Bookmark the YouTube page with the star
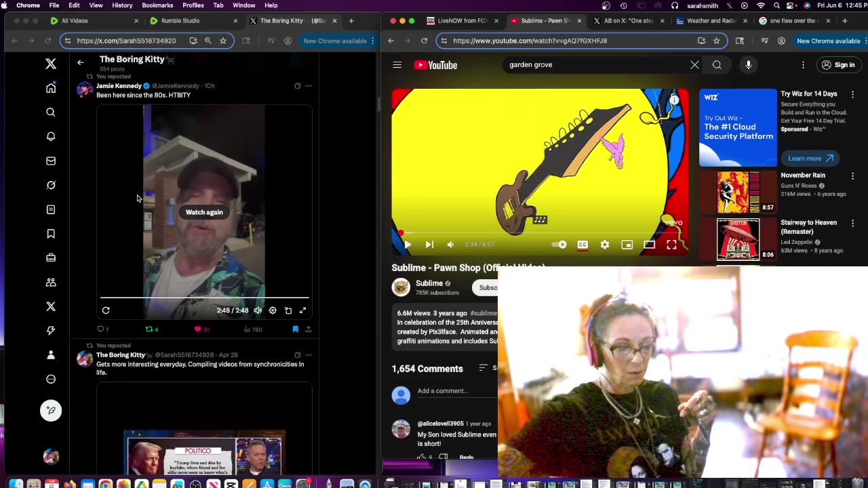 [x=717, y=41]
